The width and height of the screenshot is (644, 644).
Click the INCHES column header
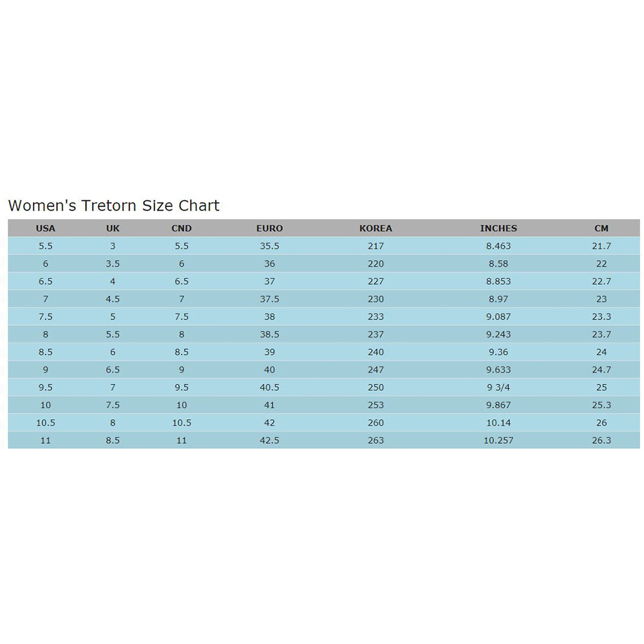498,228
